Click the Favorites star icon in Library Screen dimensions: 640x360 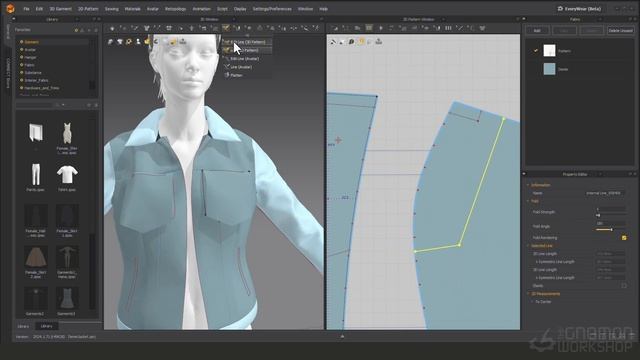tap(76, 30)
